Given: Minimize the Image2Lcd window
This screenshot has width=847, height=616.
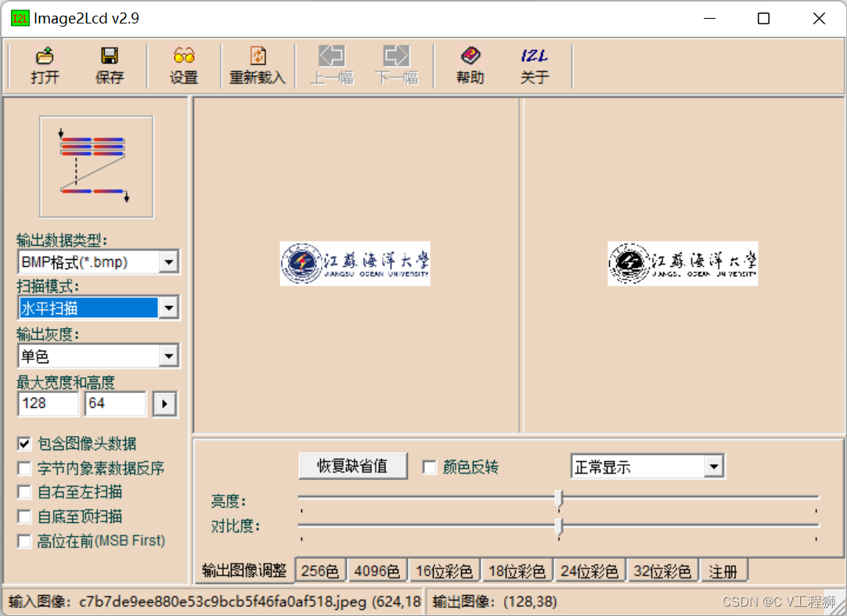Looking at the screenshot, I should tap(709, 18).
